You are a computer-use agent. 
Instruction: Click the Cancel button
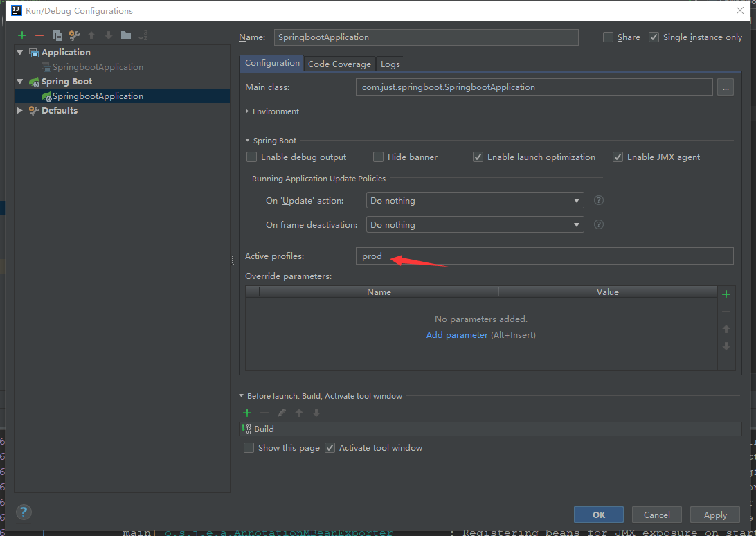point(657,515)
